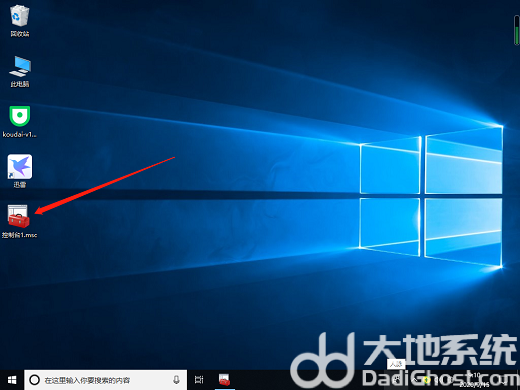The height and width of the screenshot is (390, 520).
Task: Click the Cortana circle icon
Action: tap(34, 380)
